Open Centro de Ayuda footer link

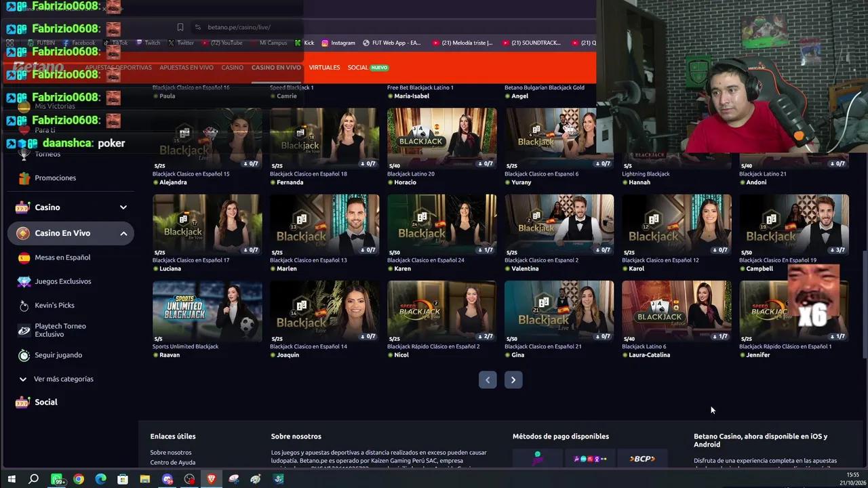click(173, 462)
